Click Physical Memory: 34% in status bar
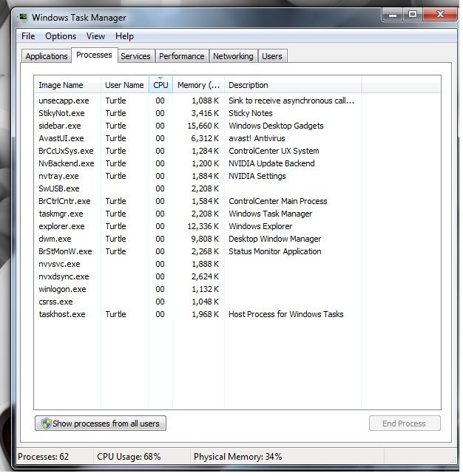Image resolution: width=463 pixels, height=476 pixels. click(x=238, y=457)
